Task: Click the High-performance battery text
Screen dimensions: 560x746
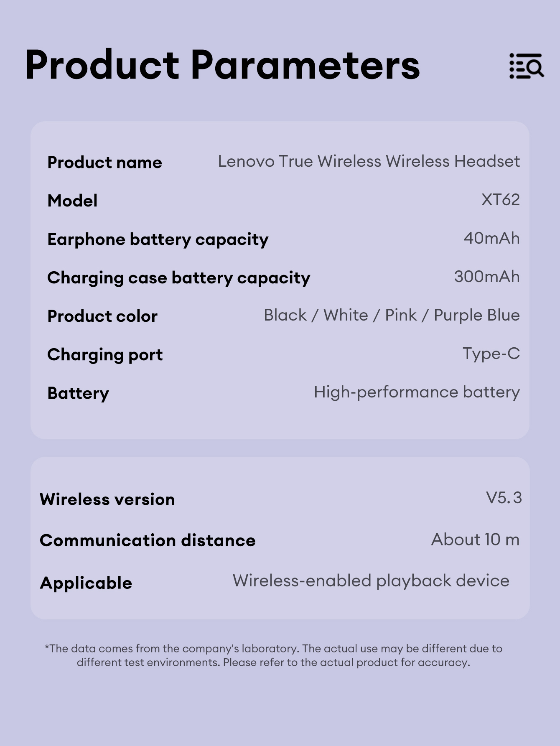Action: point(417,392)
